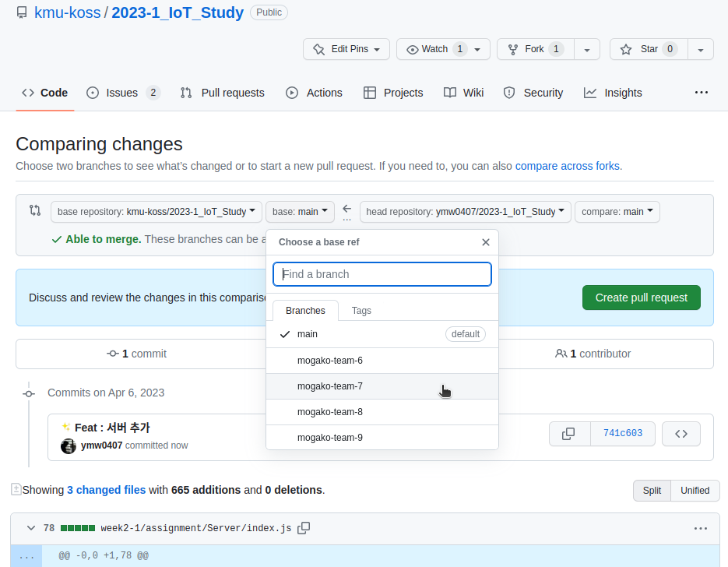Open the Security tab
Viewport: 728px width, 567px height.
tap(533, 93)
